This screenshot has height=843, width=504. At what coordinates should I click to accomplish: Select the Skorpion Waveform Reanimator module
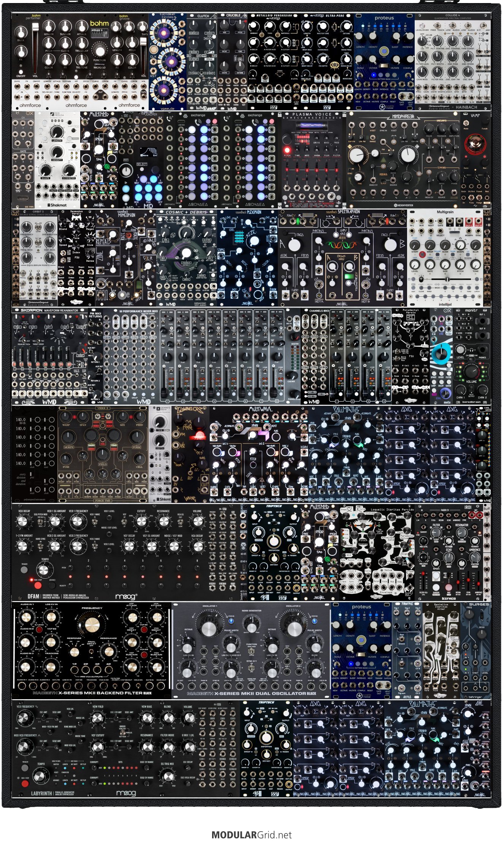(x=50, y=356)
